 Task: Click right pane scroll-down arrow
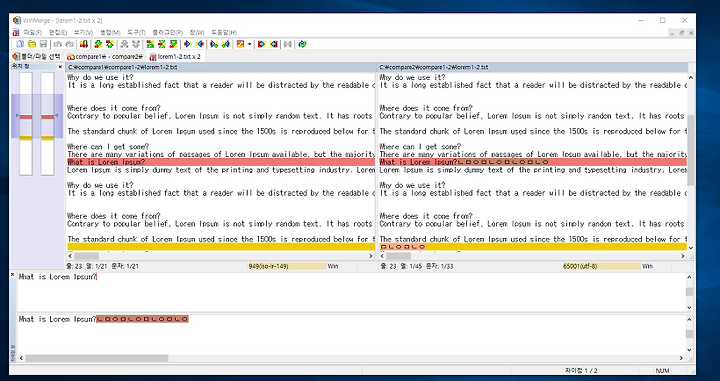(x=691, y=248)
